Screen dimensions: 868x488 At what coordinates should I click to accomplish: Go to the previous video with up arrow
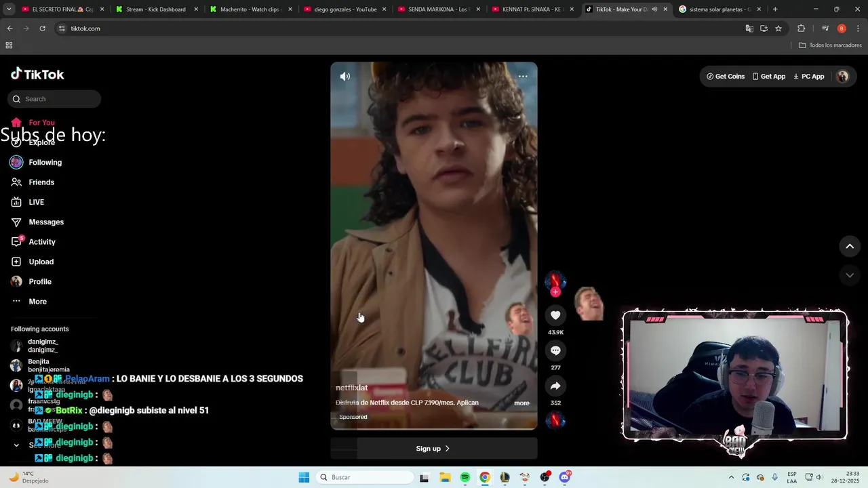[x=850, y=247]
